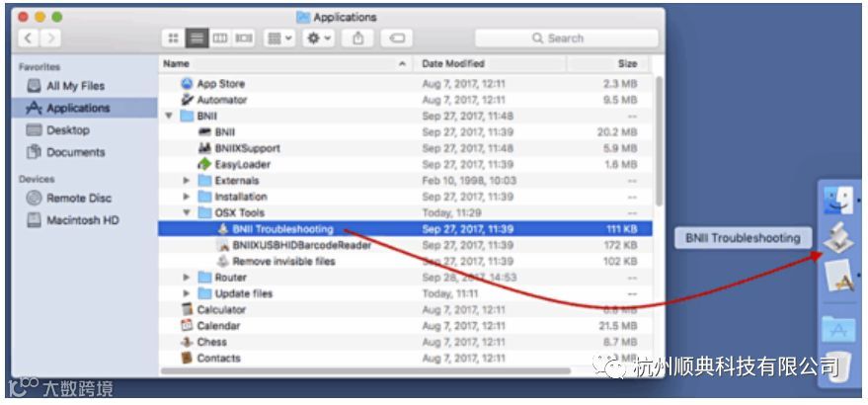This screenshot has width=868, height=405.
Task: Select the App Store application icon
Action: click(x=188, y=84)
